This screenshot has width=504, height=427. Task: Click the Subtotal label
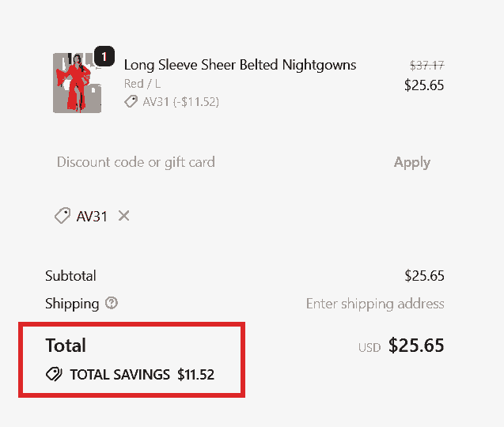tap(71, 276)
